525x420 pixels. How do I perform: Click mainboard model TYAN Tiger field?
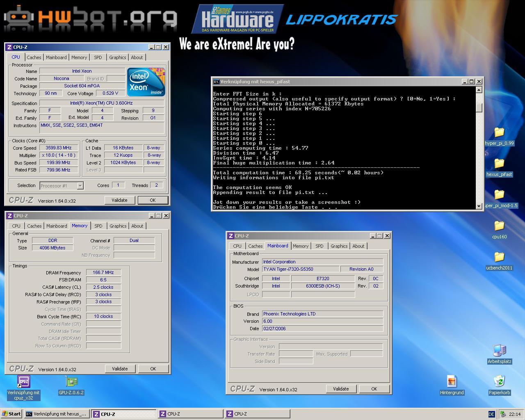click(300, 269)
